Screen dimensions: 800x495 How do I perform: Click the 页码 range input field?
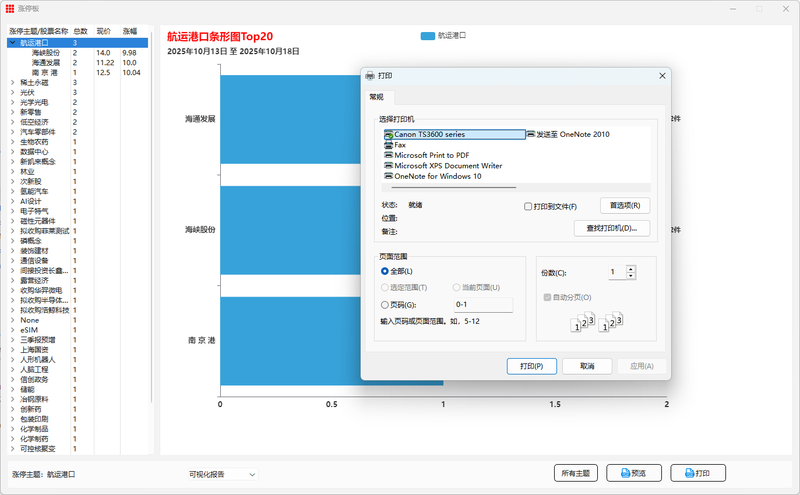(x=483, y=305)
